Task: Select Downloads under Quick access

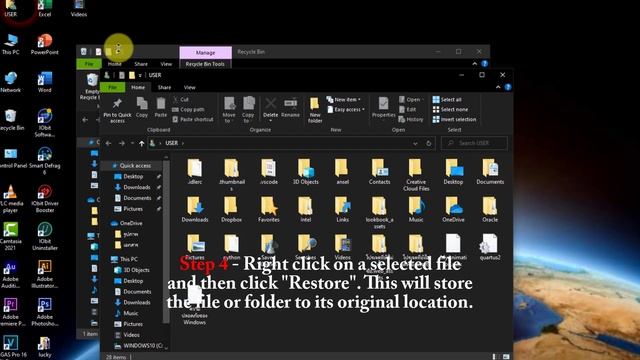Action: 137,187
